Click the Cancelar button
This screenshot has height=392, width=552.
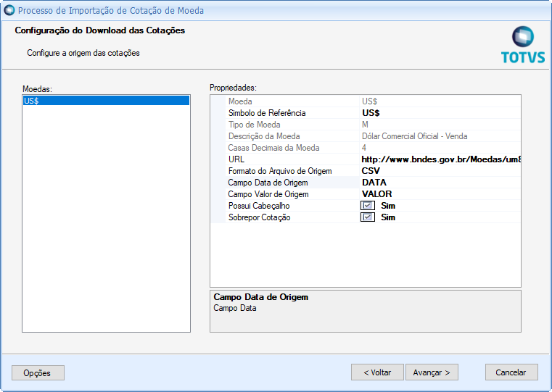coord(511,372)
